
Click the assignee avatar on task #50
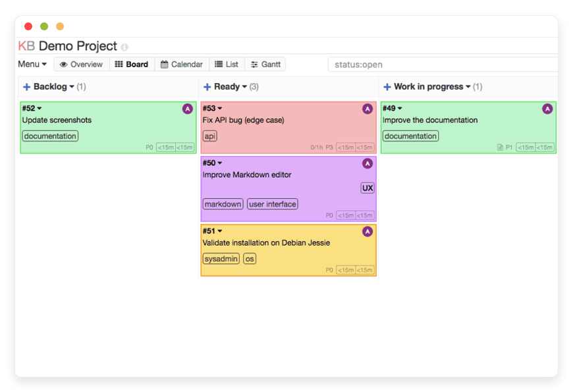click(x=368, y=163)
